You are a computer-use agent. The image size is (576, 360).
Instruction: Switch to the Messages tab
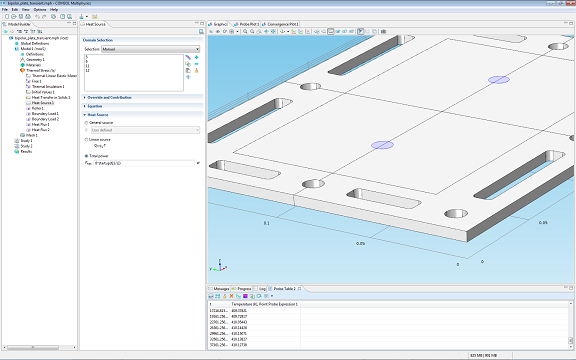[219, 289]
